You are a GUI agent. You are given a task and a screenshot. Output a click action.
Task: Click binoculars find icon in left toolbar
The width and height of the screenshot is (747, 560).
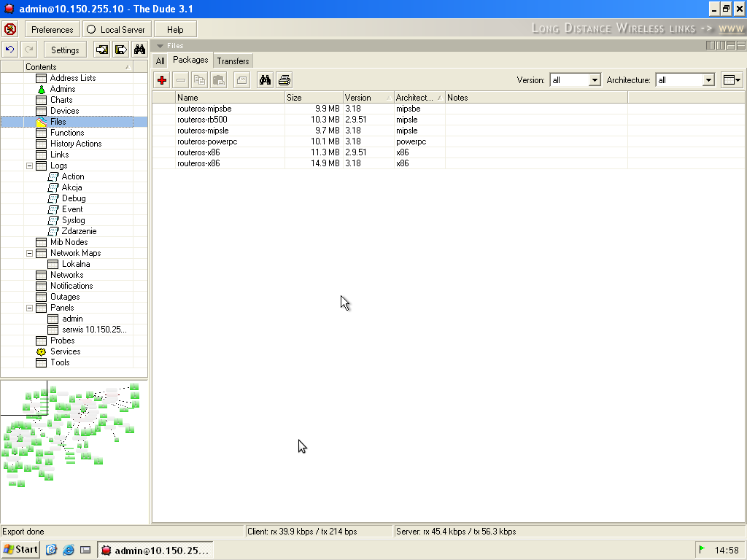click(x=139, y=50)
